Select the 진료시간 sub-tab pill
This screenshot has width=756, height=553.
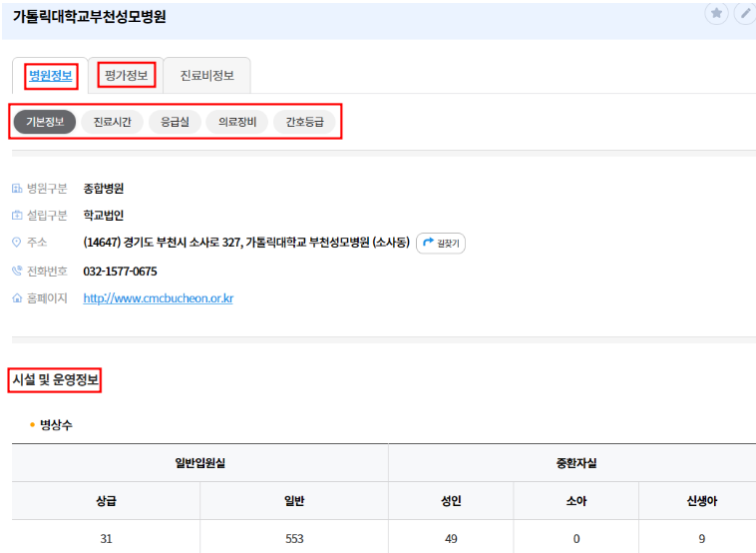(x=113, y=122)
